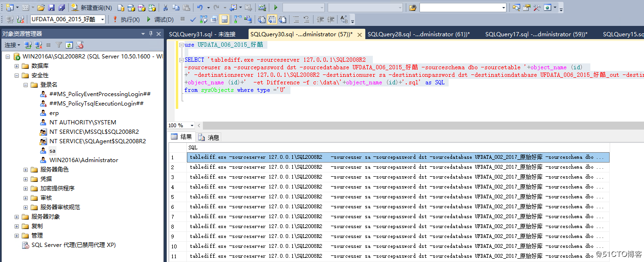The width and height of the screenshot is (644, 262).
Task: Click the Properties Window icon
Action: (x=527, y=8)
